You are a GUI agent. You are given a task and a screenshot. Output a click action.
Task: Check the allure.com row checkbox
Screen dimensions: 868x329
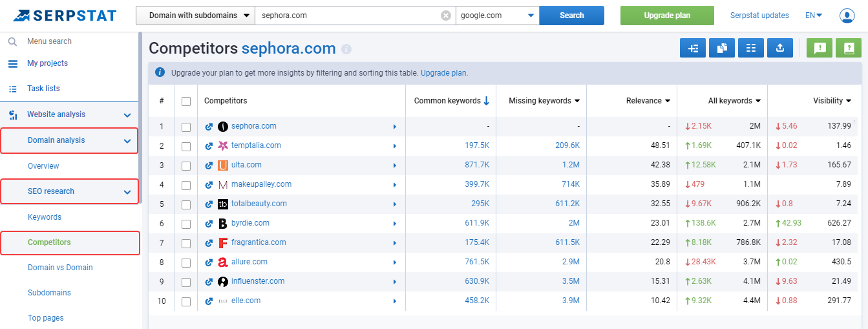click(186, 263)
